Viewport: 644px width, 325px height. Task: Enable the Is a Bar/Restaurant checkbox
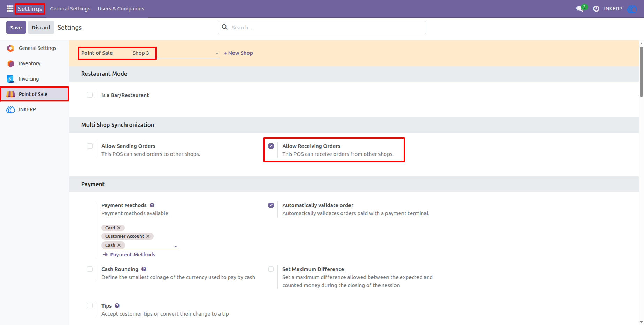(x=90, y=95)
